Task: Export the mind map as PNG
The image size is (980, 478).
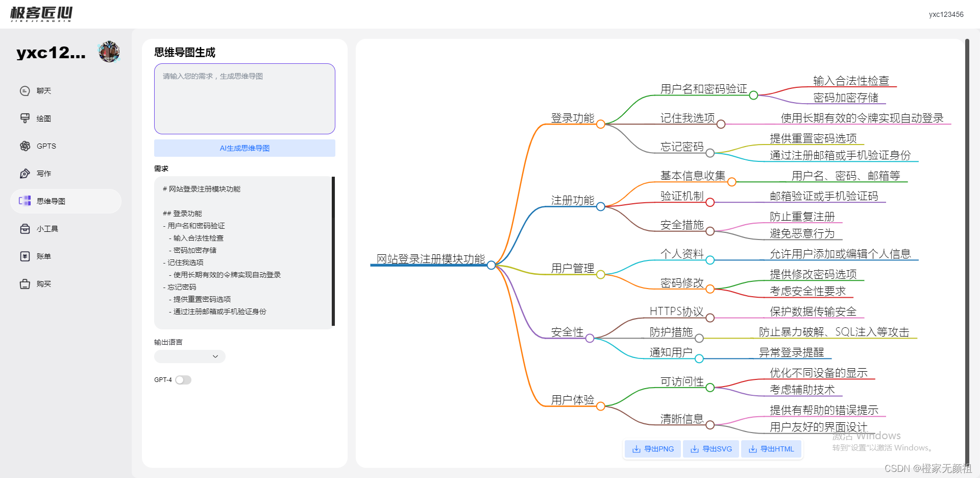Action: coord(653,449)
